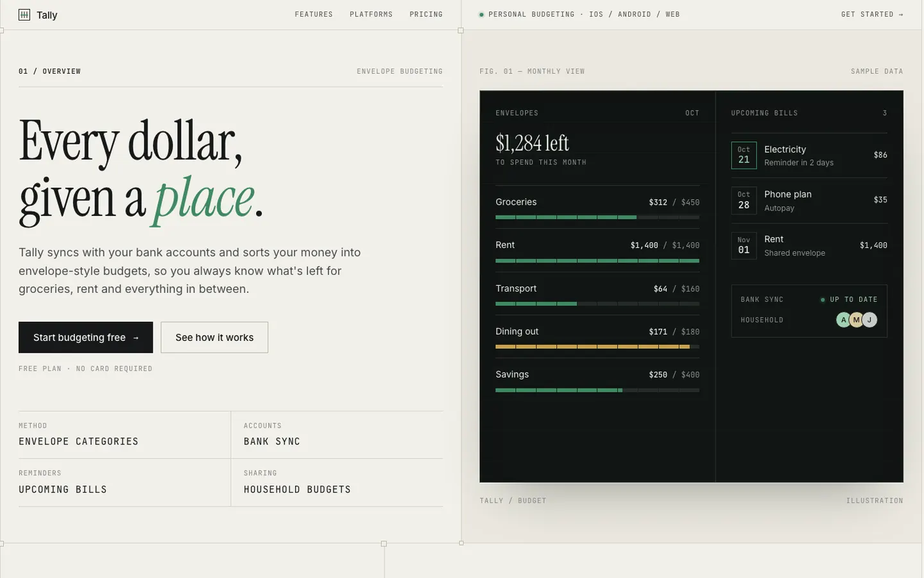Click the Nov 01 date tile

pyautogui.click(x=744, y=245)
